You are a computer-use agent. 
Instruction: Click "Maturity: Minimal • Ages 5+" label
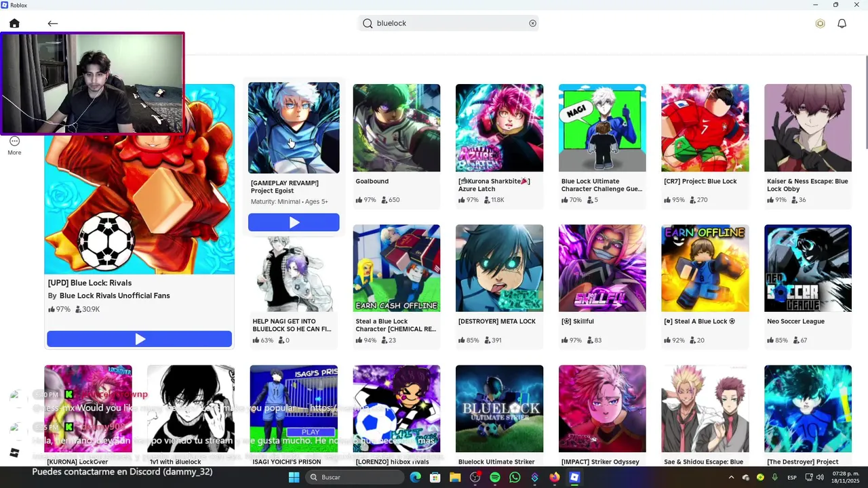[x=290, y=201]
